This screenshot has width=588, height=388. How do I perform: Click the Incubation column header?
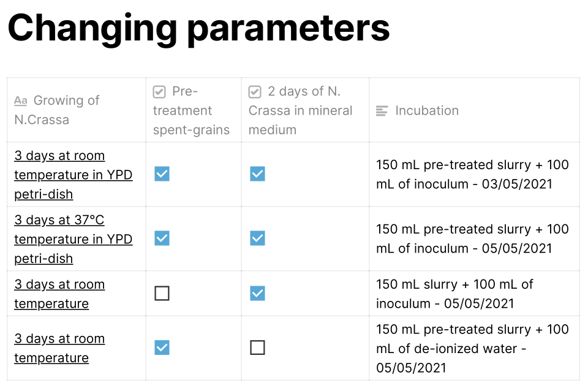pyautogui.click(x=426, y=111)
